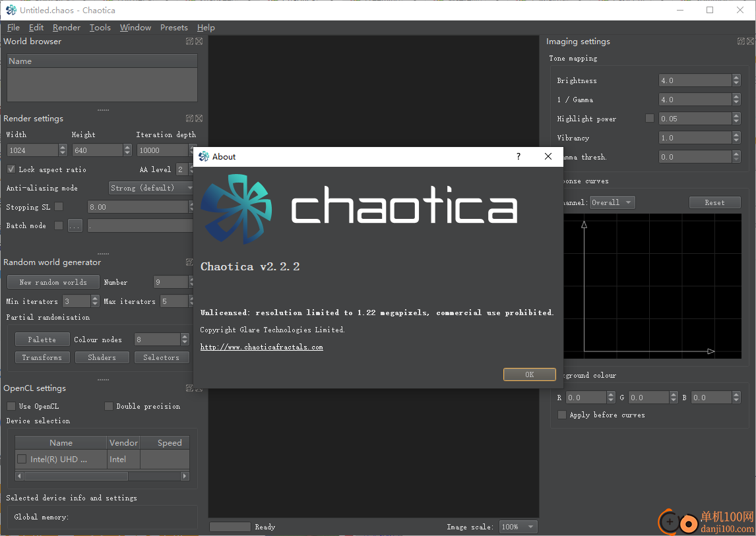
Task: Open the Tools menu
Action: 100,28
